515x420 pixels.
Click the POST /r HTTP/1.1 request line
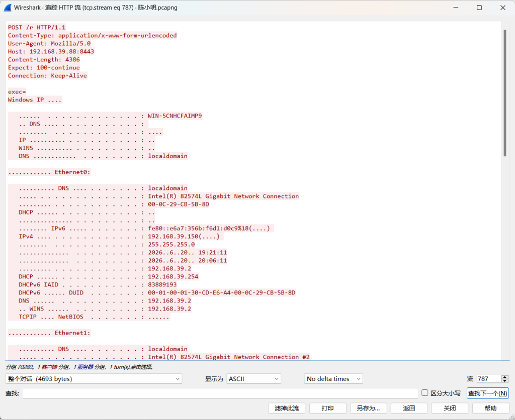tap(37, 27)
